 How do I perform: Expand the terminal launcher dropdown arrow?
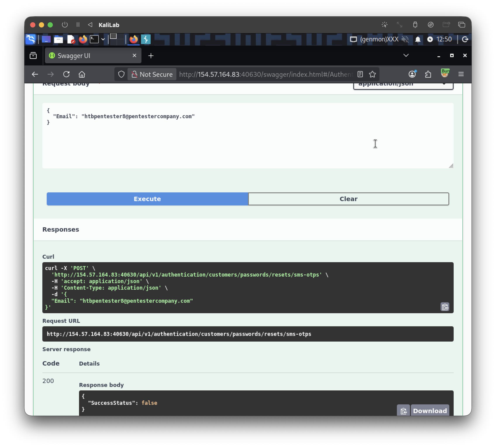pyautogui.click(x=103, y=39)
